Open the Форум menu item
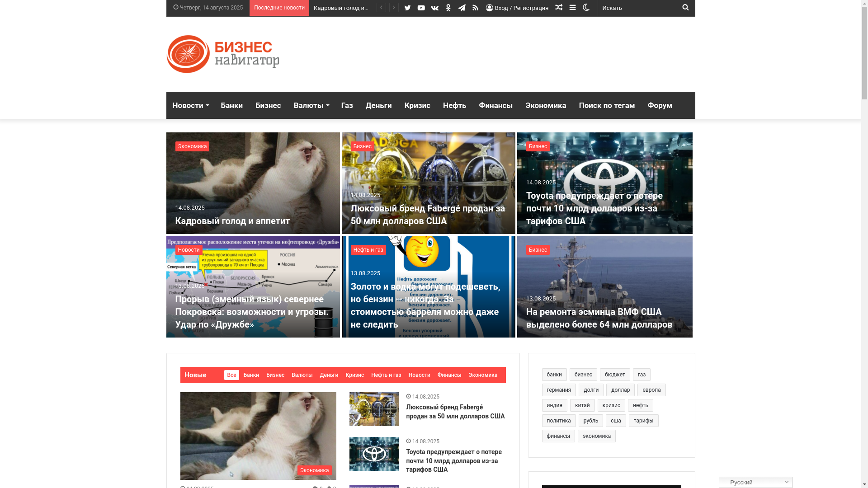The image size is (868, 488). 660,105
